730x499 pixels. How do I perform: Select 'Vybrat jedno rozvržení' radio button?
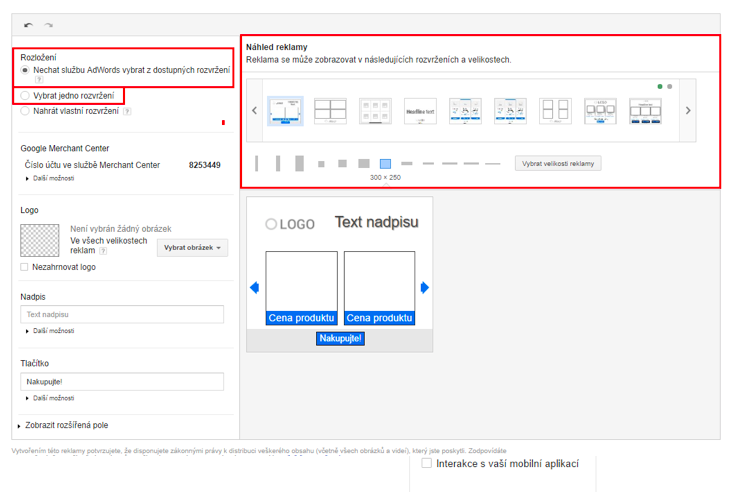(25, 95)
